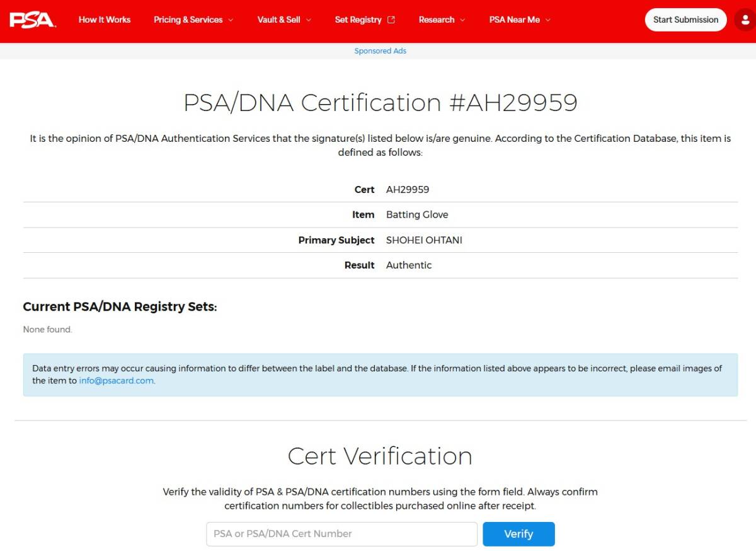Click the Result label
Viewport: 756px width, 551px height.
tap(360, 265)
